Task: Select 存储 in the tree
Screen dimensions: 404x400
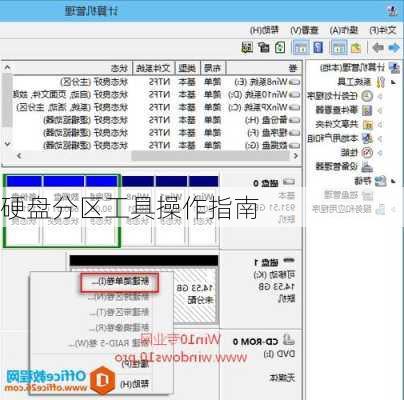Action: pyautogui.click(x=370, y=181)
